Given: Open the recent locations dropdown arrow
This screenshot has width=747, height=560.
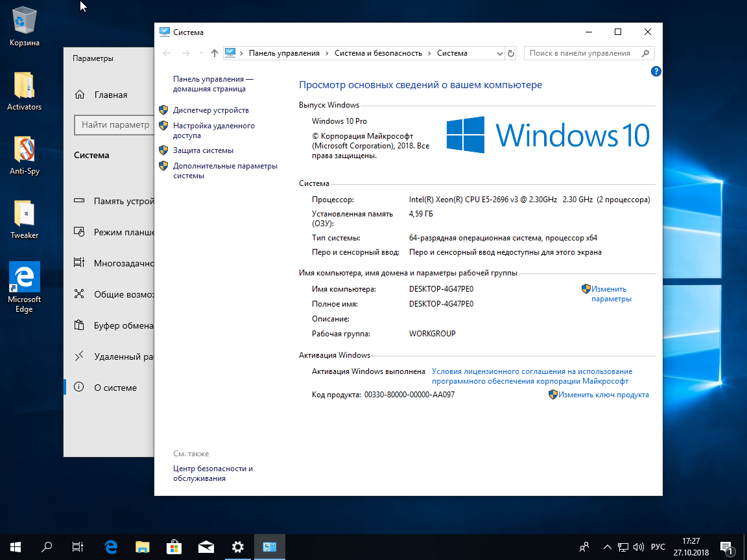Looking at the screenshot, I should pyautogui.click(x=202, y=53).
